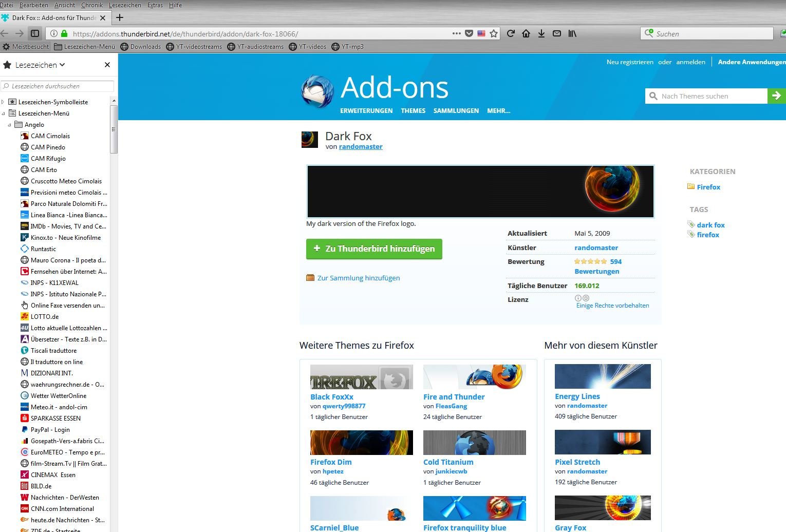Screen dimensions: 786x532
Task: Click the flag icon in address bar
Action: 481,33
